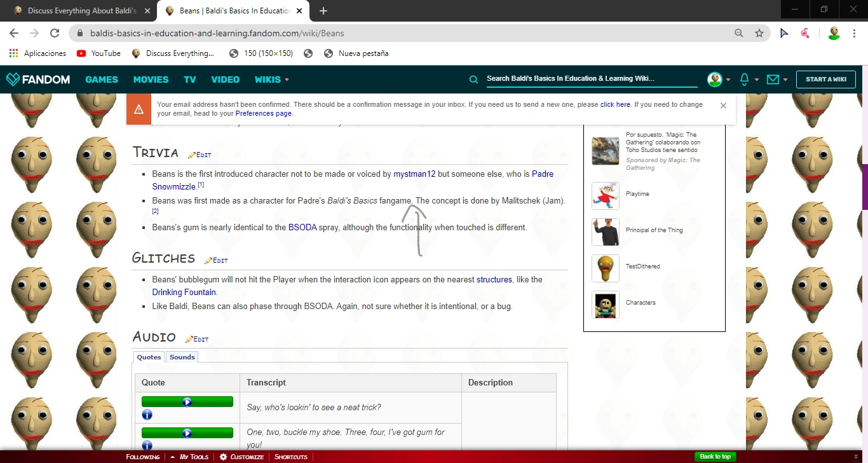Open the Characters thumbnail
Viewport: 868px width, 463px height.
click(x=606, y=305)
